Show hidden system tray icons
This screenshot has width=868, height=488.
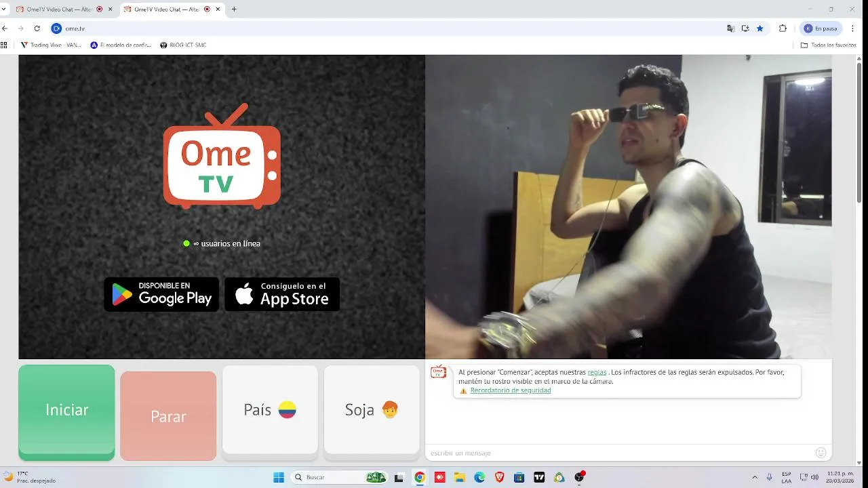click(x=755, y=477)
